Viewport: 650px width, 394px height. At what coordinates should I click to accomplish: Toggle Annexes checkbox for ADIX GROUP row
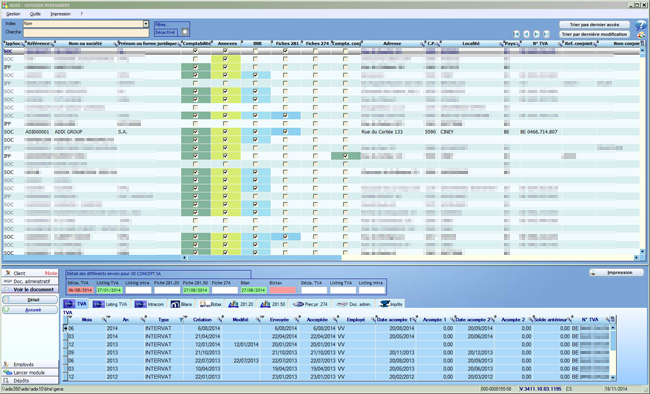[x=225, y=132]
